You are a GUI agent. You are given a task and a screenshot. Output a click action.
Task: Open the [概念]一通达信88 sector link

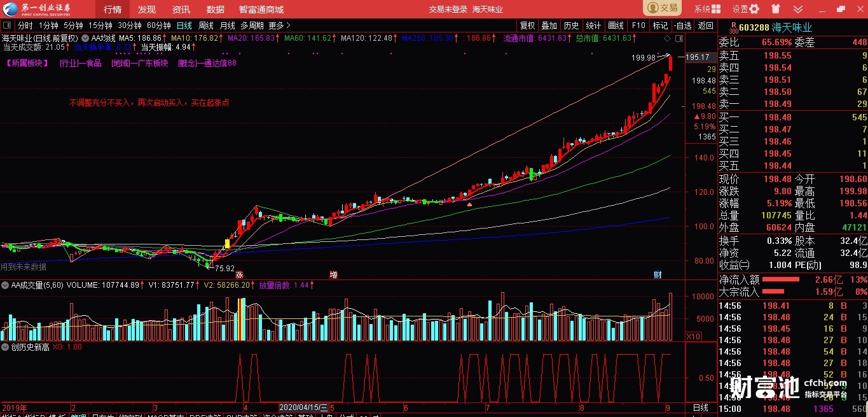click(207, 63)
